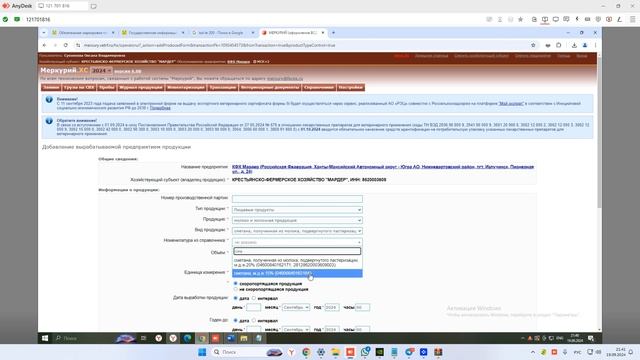Switch to the Google search browser tab
The height and width of the screenshot is (360, 640).
(x=223, y=33)
